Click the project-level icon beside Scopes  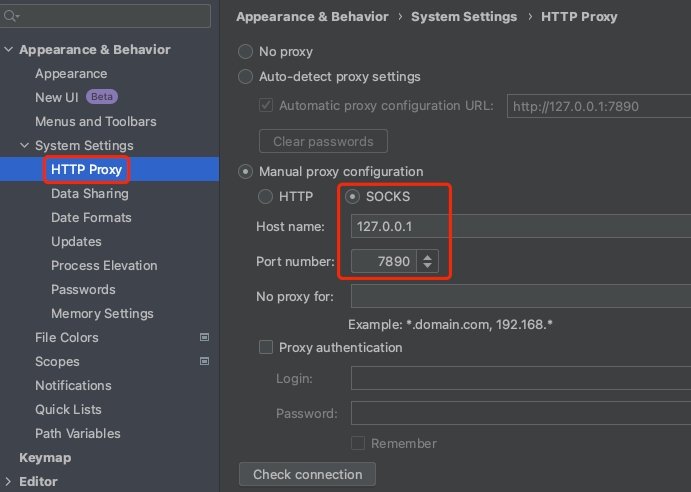tap(204, 361)
